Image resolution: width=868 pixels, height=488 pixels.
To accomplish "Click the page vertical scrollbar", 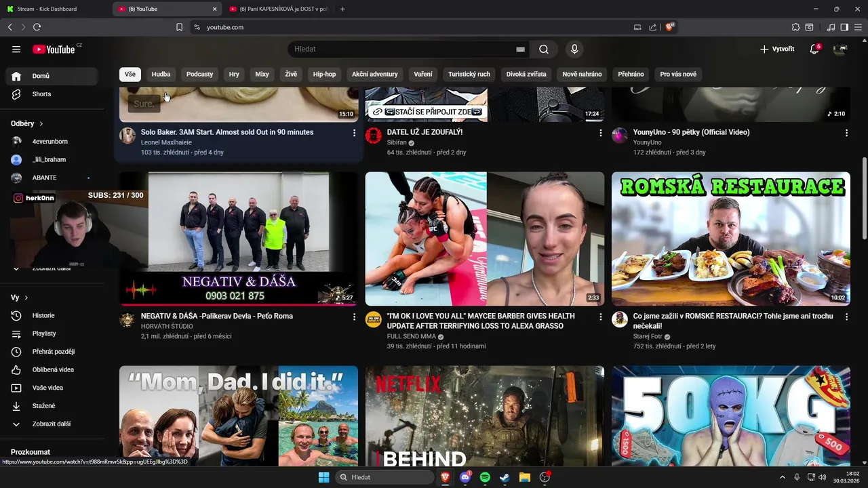I will [864, 199].
